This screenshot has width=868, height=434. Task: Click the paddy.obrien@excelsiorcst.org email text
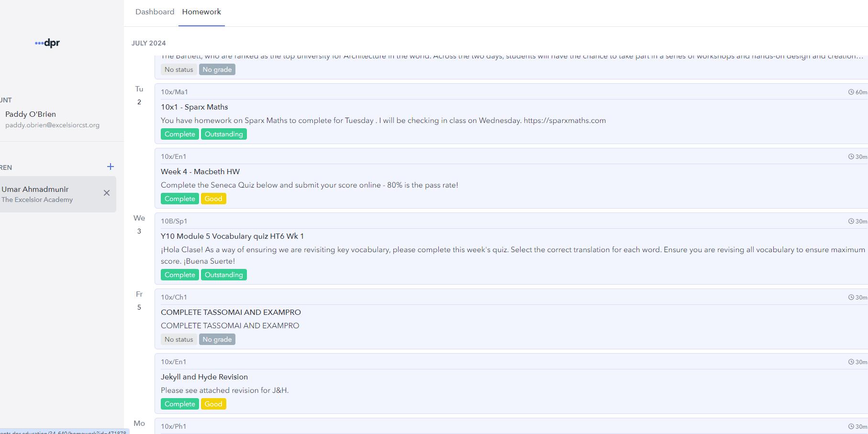tap(52, 125)
